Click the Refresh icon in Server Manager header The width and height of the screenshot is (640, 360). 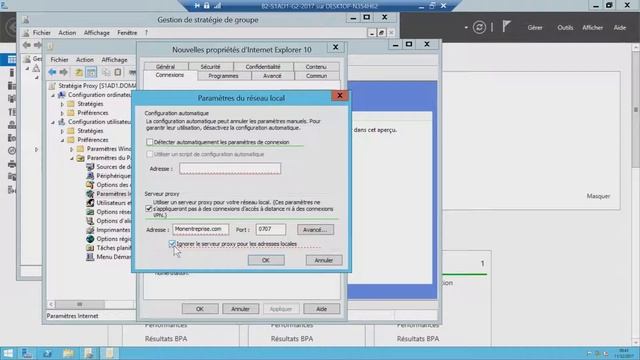479,27
